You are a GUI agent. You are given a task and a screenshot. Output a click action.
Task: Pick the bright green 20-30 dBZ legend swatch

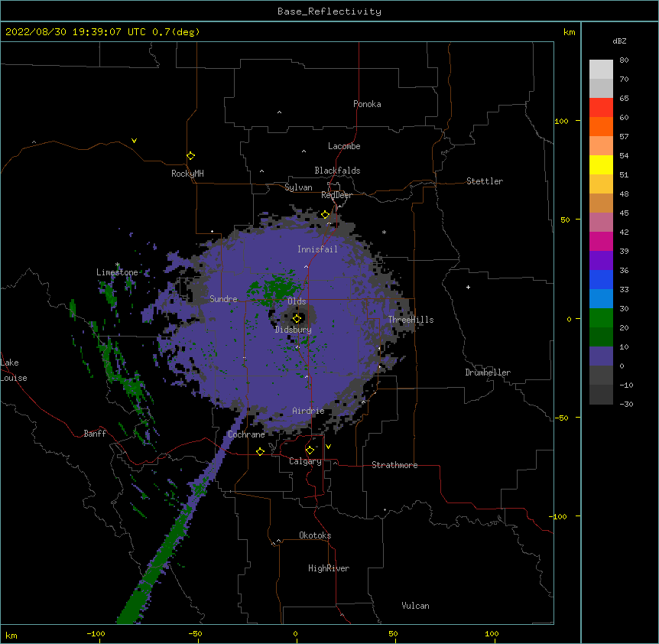tap(601, 318)
